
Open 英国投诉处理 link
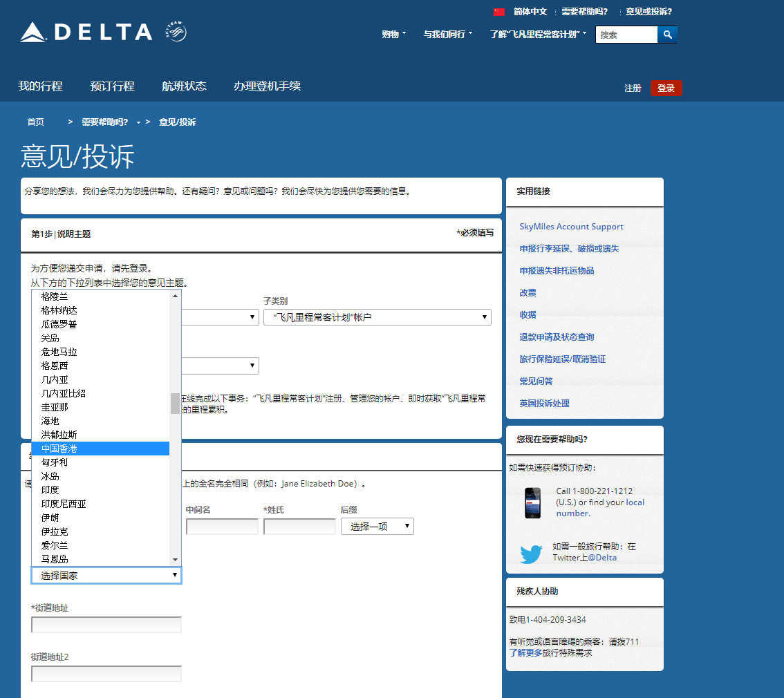coord(544,403)
